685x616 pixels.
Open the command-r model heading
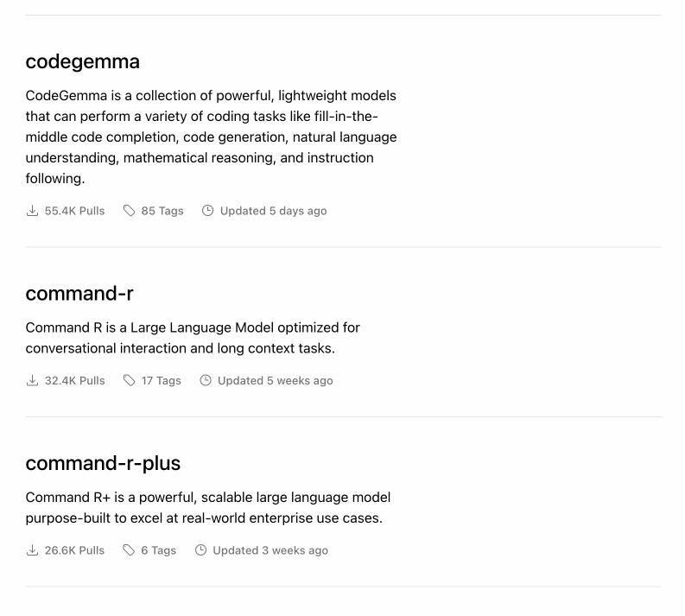(79, 293)
